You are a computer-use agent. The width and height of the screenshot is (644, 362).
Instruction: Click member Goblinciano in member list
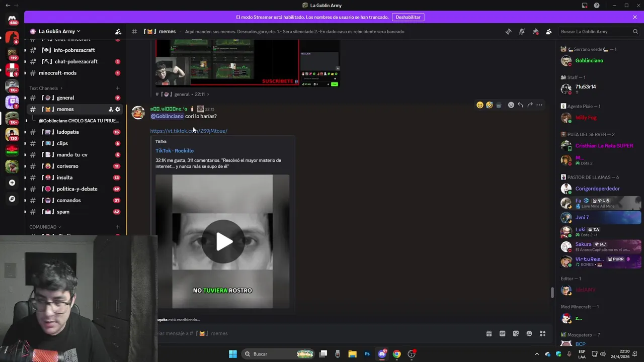pos(600,61)
